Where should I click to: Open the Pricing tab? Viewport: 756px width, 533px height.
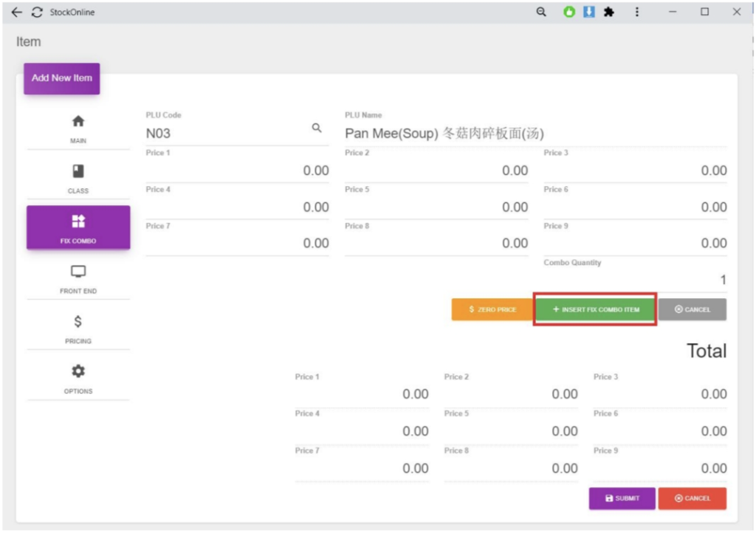pos(78,329)
